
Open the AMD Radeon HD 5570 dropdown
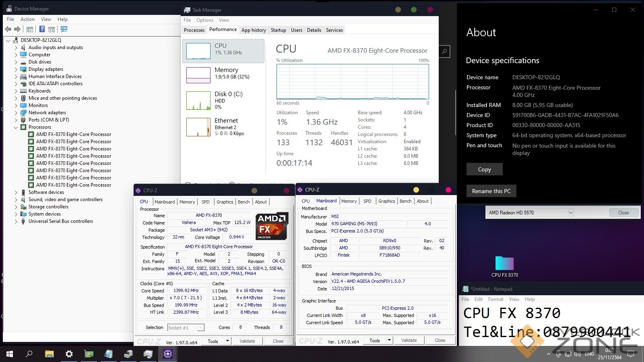click(570, 212)
